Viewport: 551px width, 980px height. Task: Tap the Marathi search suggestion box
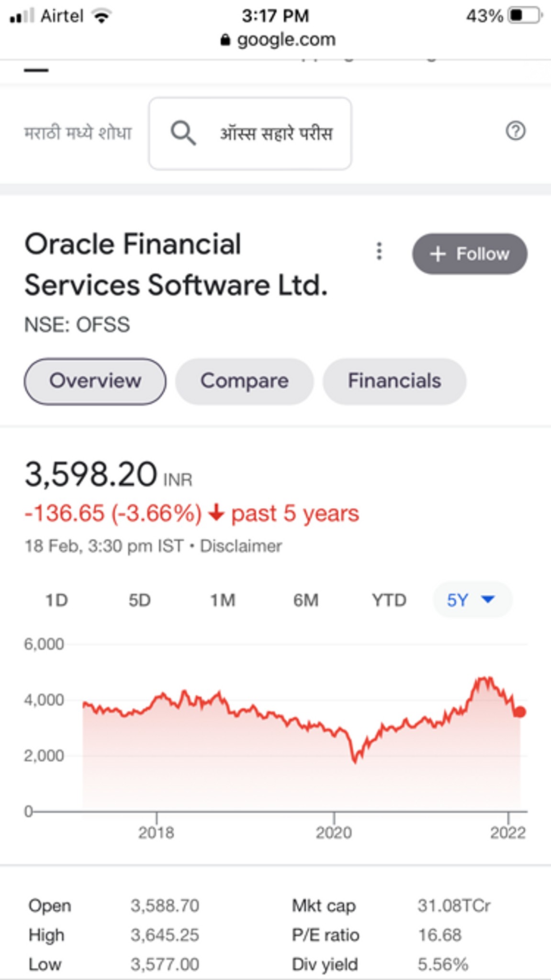coord(250,134)
